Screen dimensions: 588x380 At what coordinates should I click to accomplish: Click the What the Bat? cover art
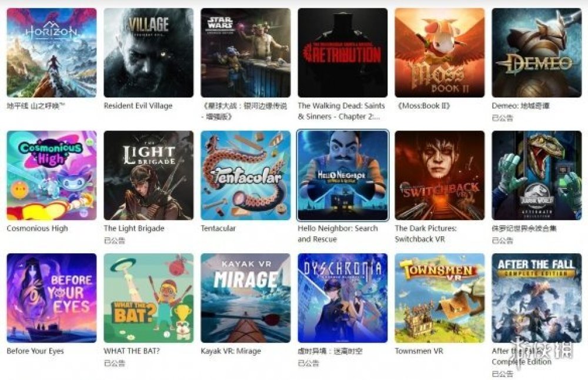pos(149,298)
